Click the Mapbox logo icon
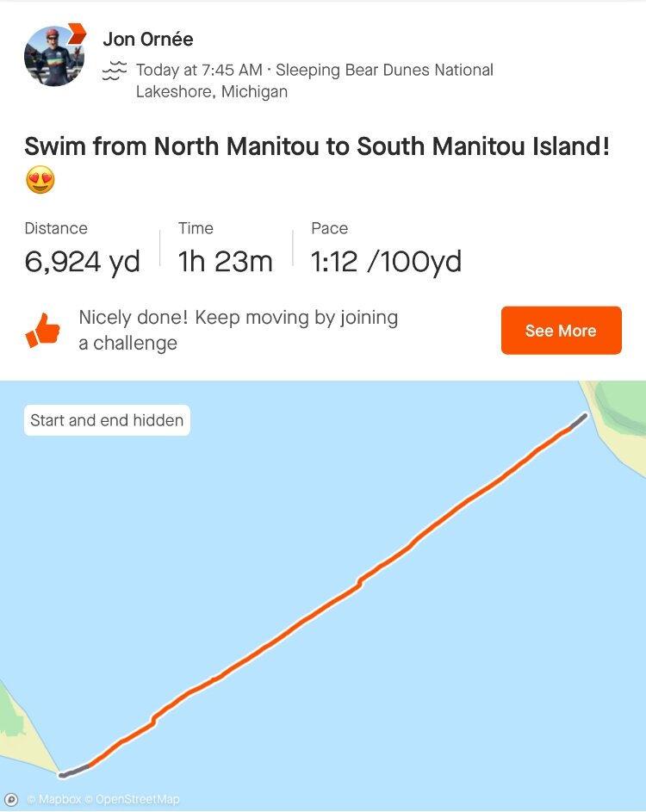Screen dimensions: 646x812 tap(11, 800)
